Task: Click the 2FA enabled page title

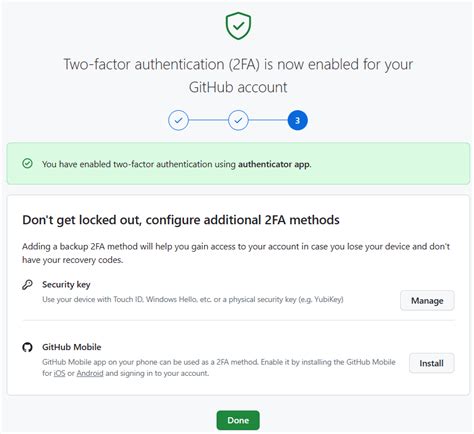Action: pos(238,76)
